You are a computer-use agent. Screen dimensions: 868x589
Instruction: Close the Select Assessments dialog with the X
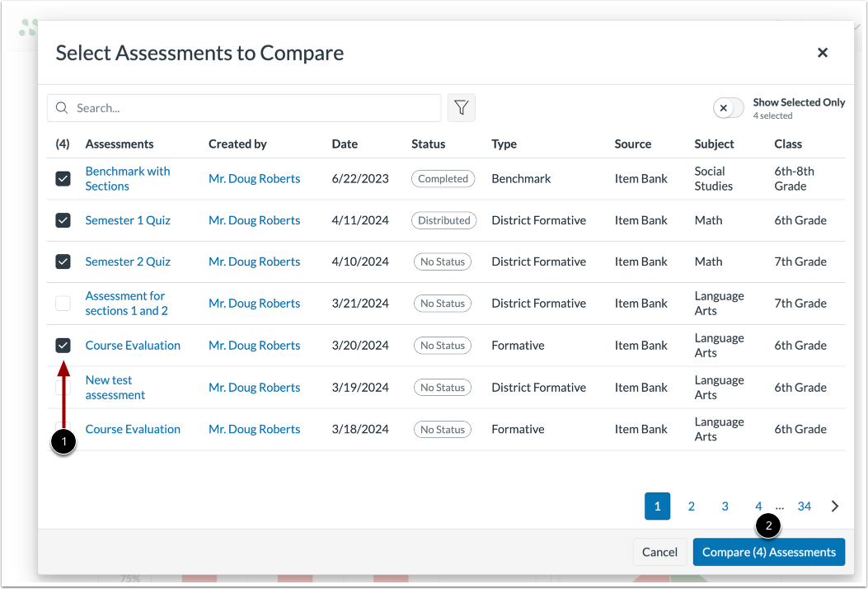click(x=823, y=52)
